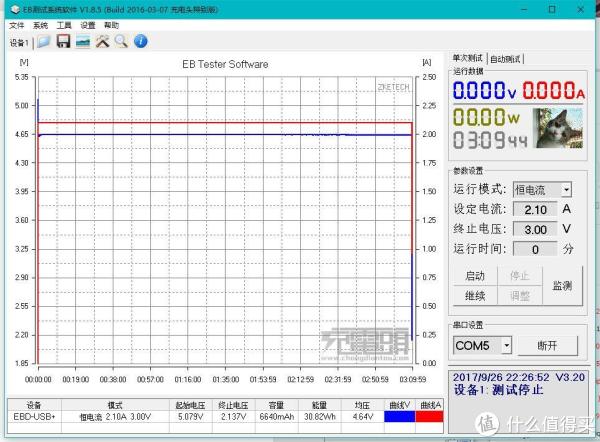The width and height of the screenshot is (600, 442).
Task: Select the 30.82Wh energy cell
Action: click(320, 417)
